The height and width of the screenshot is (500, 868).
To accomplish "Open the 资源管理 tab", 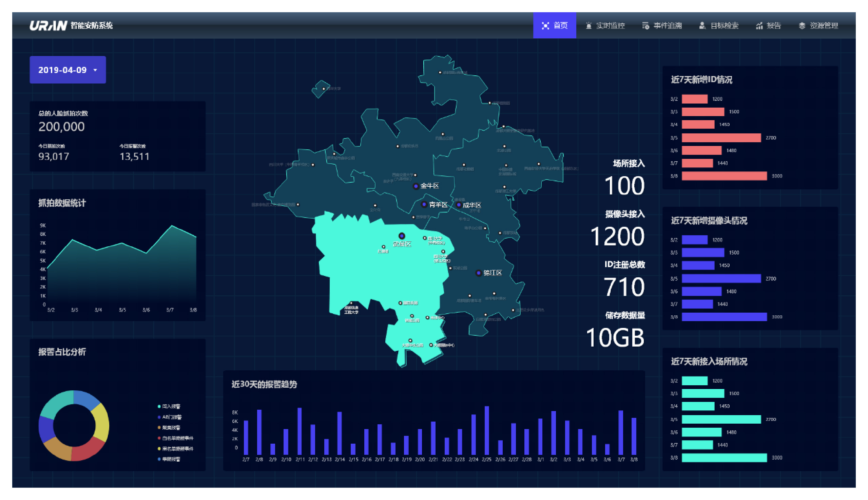I will pos(818,26).
